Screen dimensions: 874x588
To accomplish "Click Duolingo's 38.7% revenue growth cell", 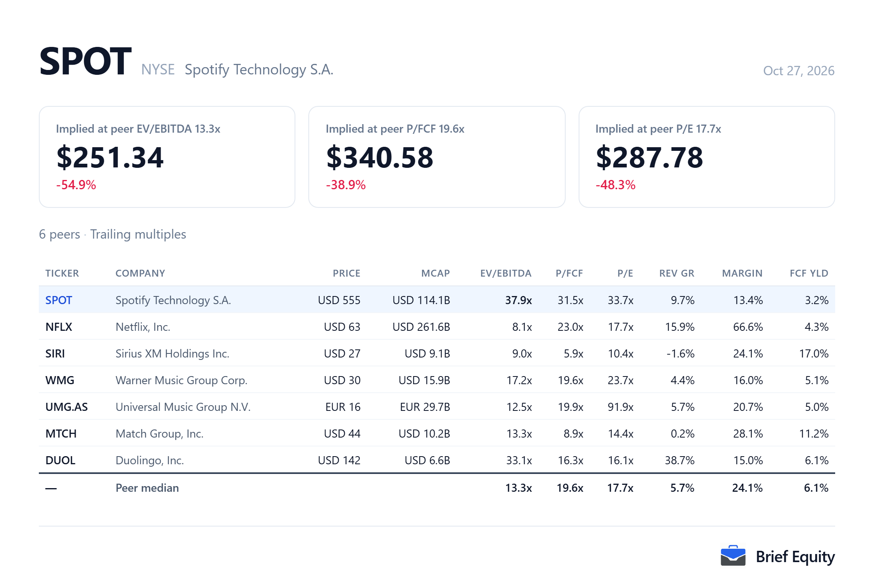I will pyautogui.click(x=680, y=460).
